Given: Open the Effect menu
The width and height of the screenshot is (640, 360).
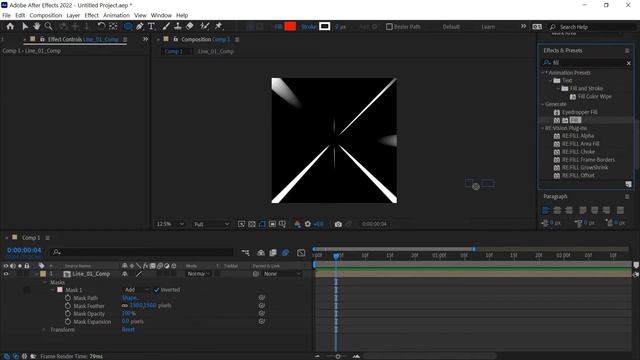Looking at the screenshot, I should 91,16.
